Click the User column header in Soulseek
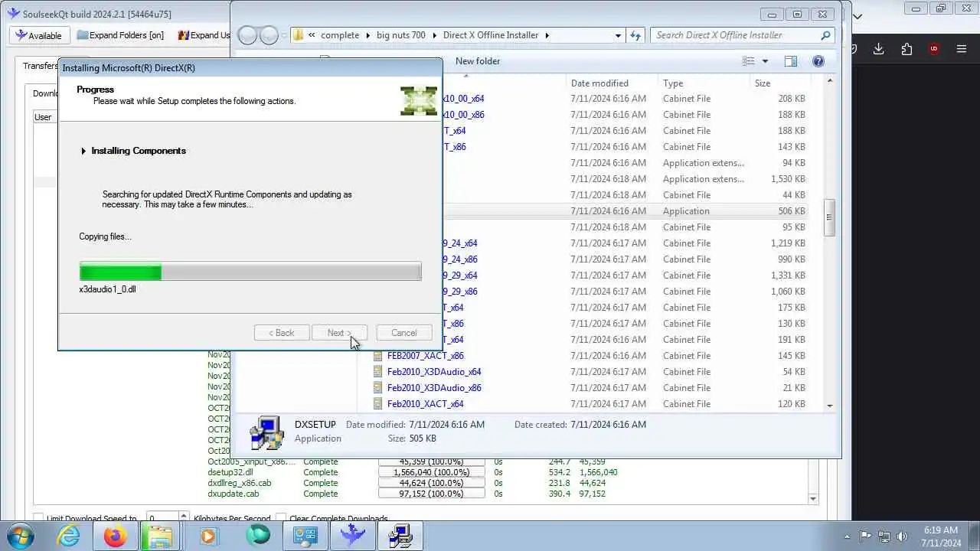This screenshot has height=551, width=980. point(43,117)
